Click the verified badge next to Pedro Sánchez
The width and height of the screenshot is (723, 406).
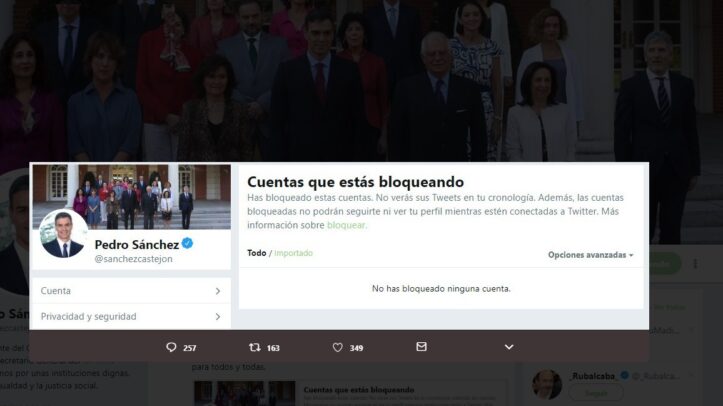click(187, 243)
